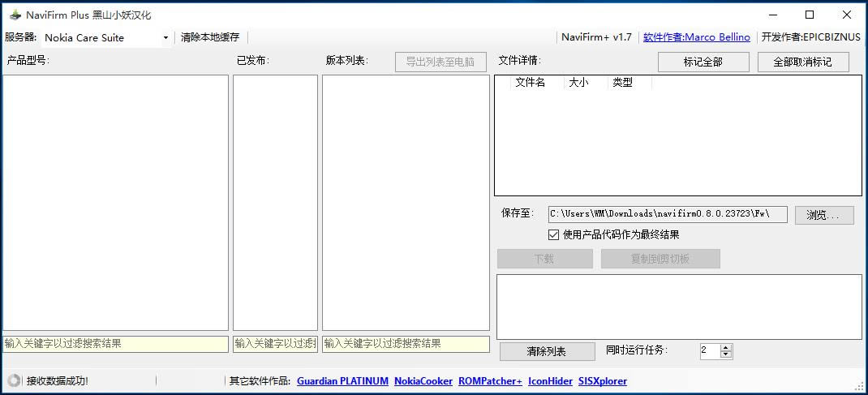Focus the 产品型号 filter keyword field

click(x=115, y=344)
